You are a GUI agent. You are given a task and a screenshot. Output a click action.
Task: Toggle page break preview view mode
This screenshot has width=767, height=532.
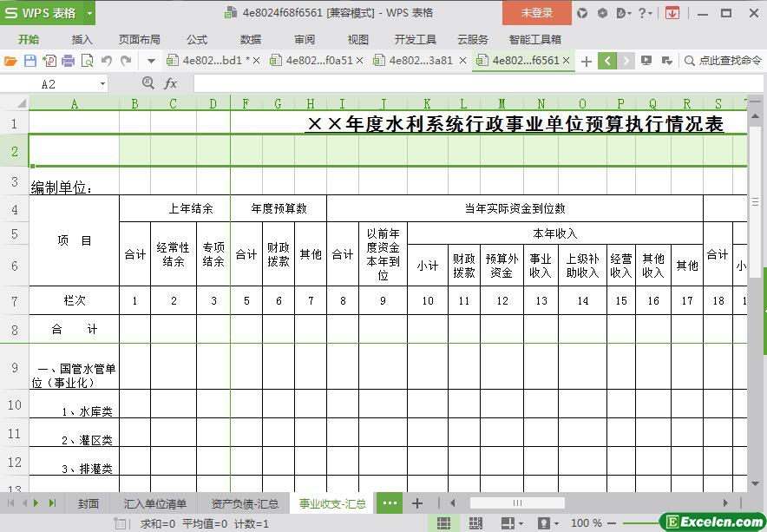475,523
